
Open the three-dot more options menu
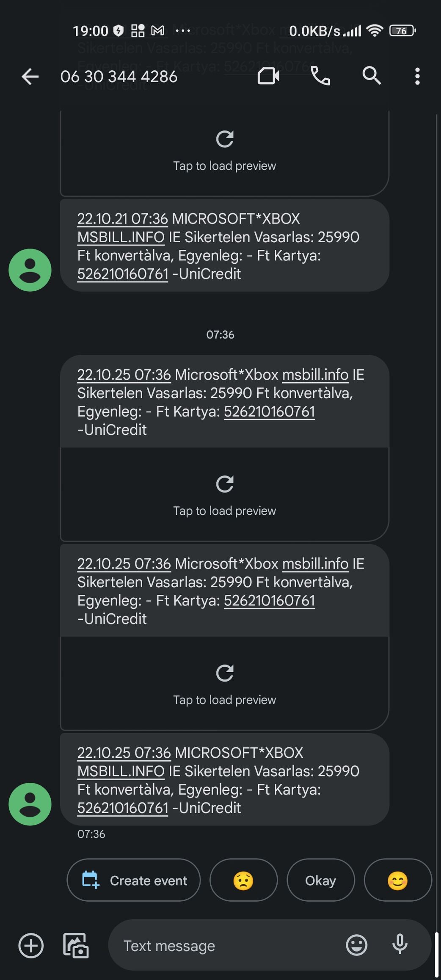417,77
